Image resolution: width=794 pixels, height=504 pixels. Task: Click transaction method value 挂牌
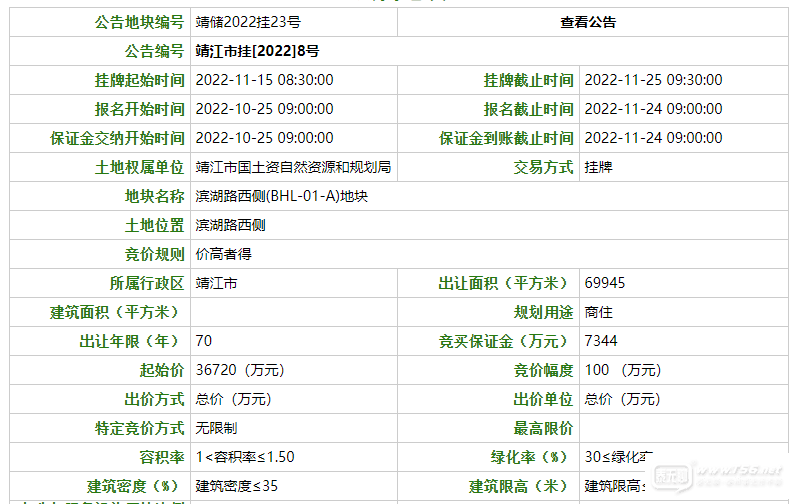(599, 167)
